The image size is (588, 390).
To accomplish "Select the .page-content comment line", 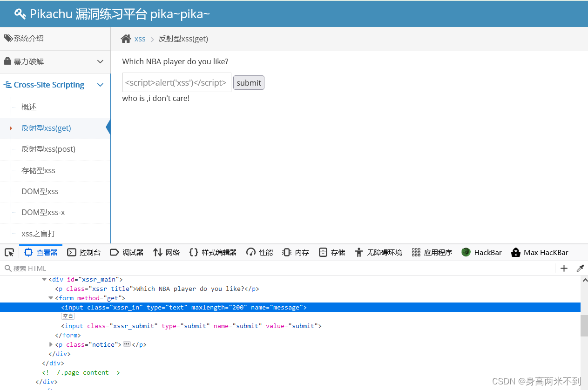I will click(x=81, y=372).
